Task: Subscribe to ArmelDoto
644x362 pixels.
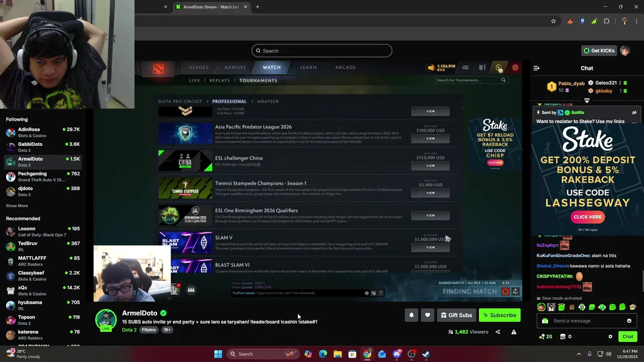Action: tap(500, 315)
